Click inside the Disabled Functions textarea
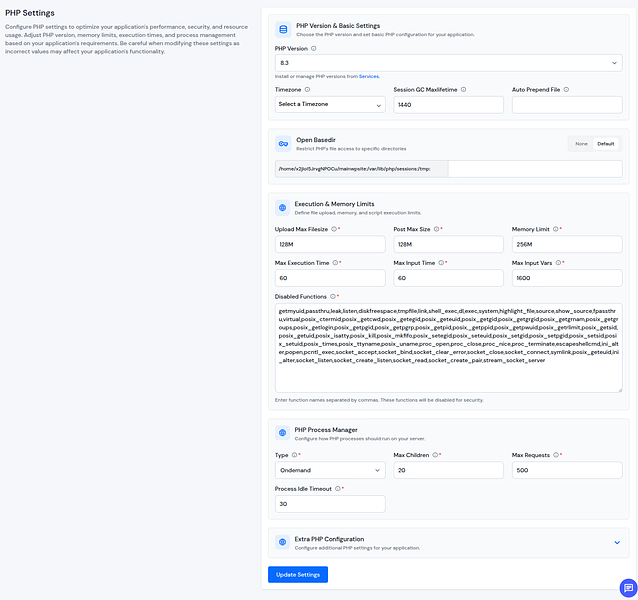Image resolution: width=638 pixels, height=600 pixels. [448, 348]
